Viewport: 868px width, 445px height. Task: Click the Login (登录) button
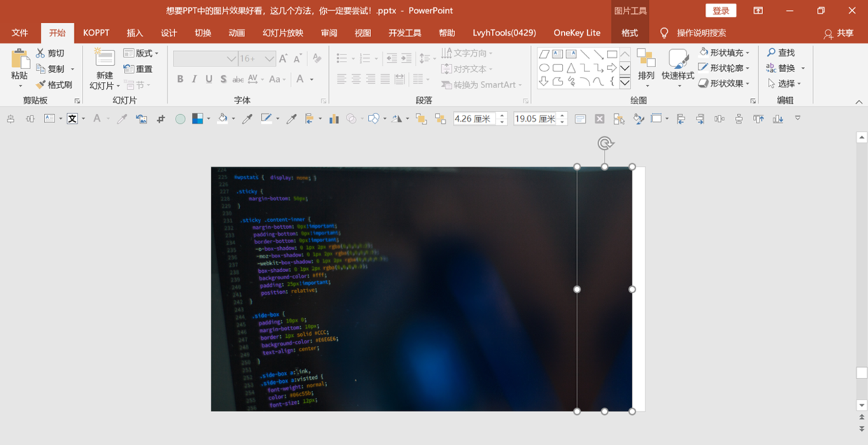click(x=721, y=10)
